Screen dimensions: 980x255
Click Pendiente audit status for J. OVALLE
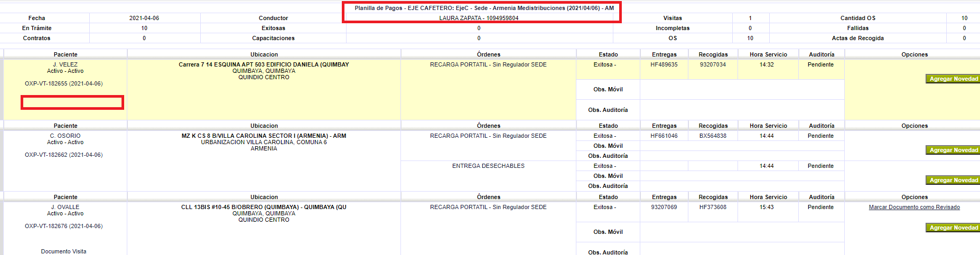click(x=820, y=207)
